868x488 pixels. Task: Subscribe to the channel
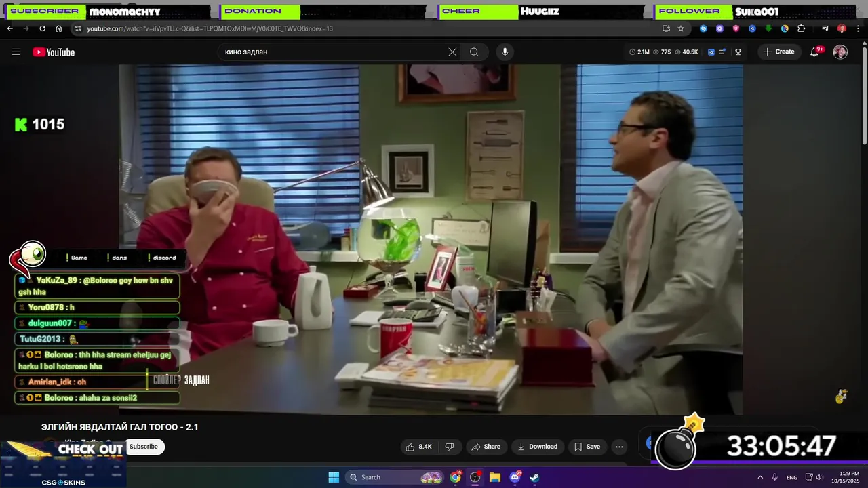(144, 447)
